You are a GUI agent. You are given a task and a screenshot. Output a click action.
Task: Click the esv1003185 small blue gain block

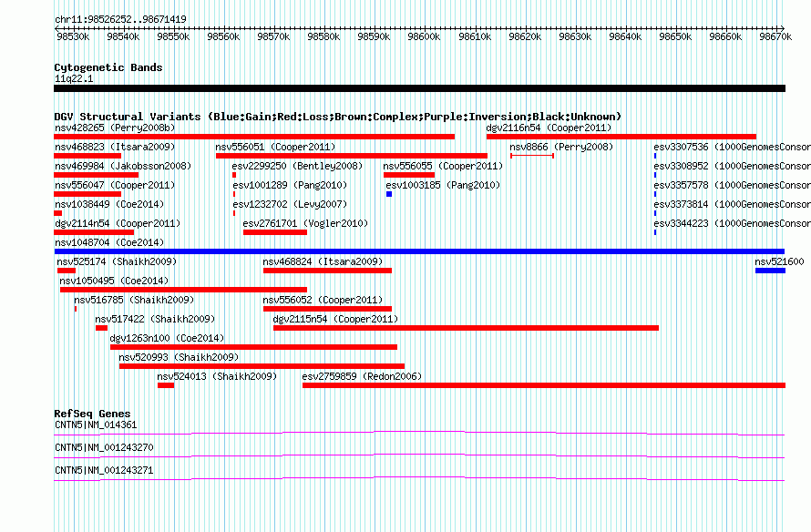[x=389, y=194]
